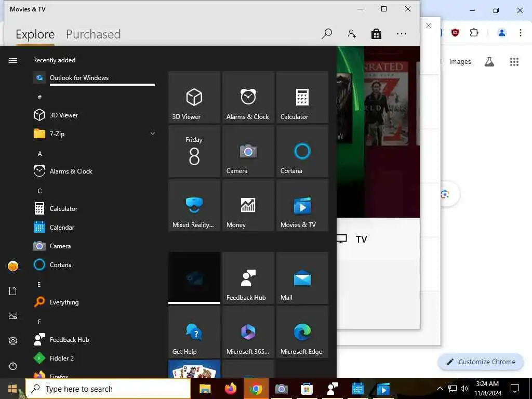
Task: Launch the Microsoft 365 tile
Action: [248, 332]
